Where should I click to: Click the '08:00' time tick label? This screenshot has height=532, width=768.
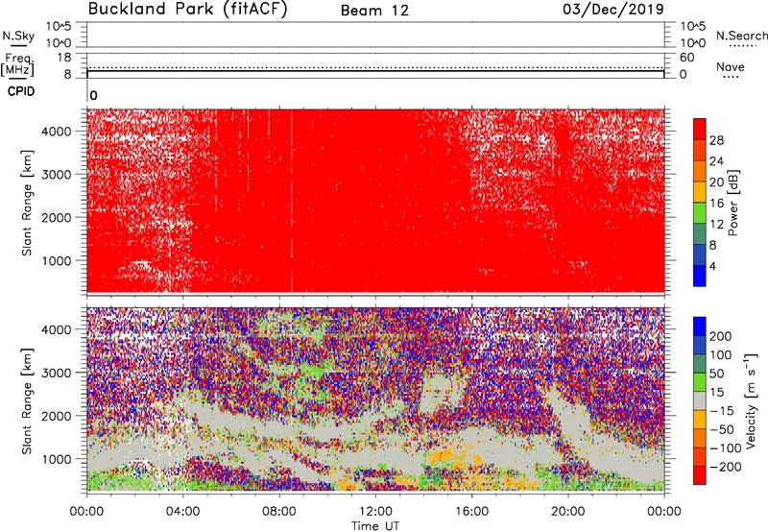click(279, 512)
